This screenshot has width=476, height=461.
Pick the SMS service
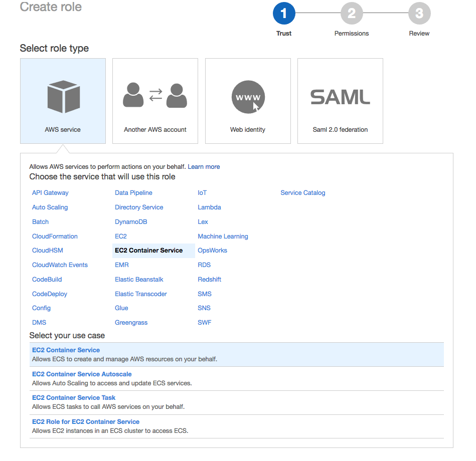[205, 294]
